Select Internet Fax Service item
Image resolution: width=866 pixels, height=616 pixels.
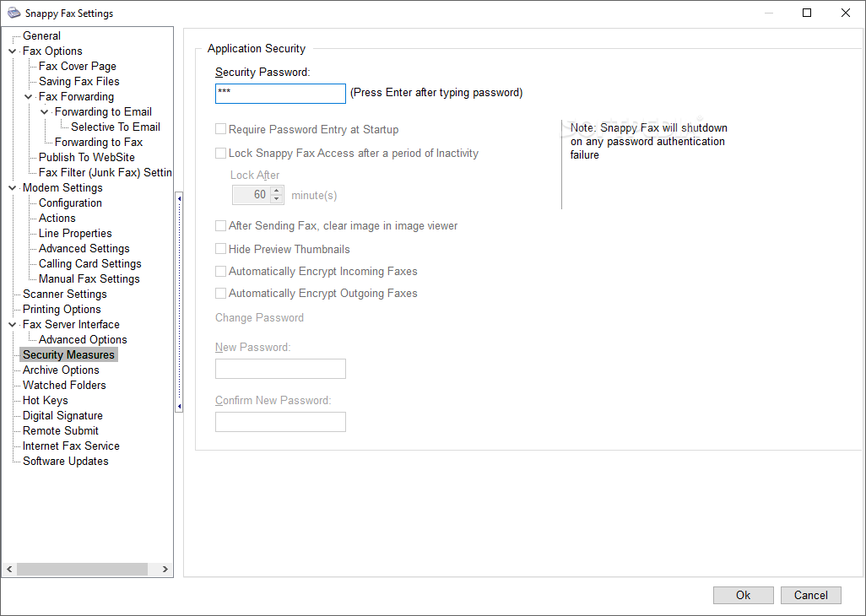(x=71, y=446)
